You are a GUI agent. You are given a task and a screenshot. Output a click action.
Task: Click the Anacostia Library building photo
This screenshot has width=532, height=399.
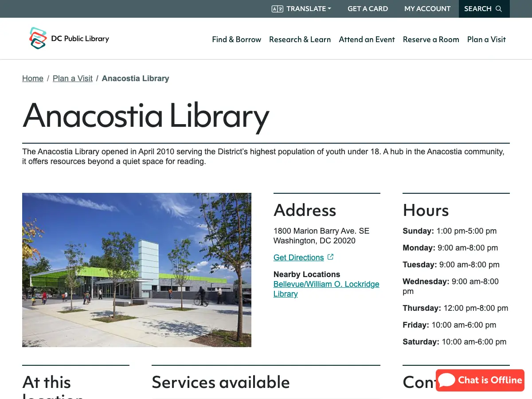(x=137, y=270)
